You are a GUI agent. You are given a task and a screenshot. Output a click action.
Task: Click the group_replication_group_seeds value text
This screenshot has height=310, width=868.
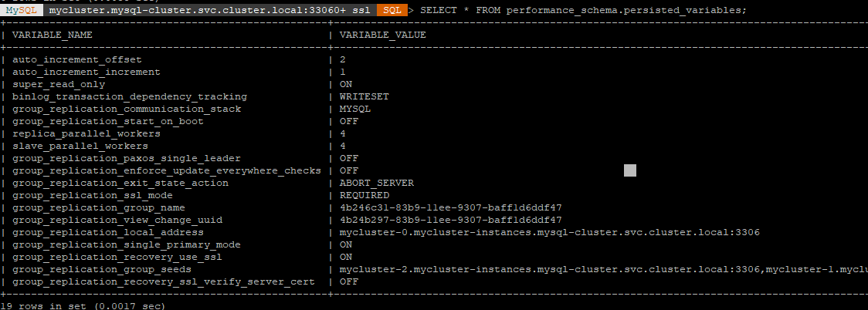pyautogui.click(x=603, y=269)
